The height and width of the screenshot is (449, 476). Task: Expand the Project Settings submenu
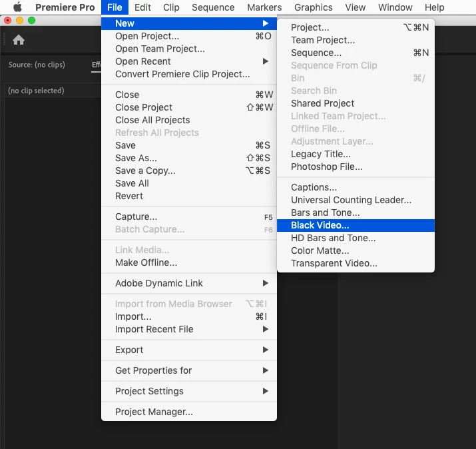pyautogui.click(x=189, y=391)
